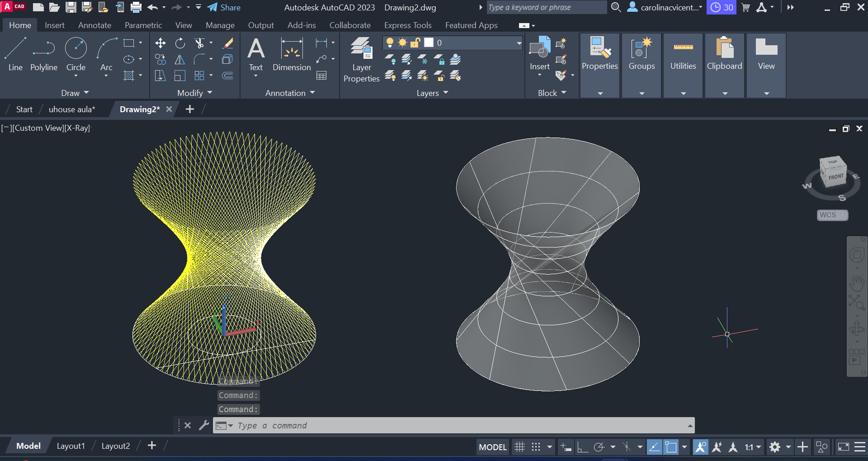Select the Polyline tool
This screenshot has height=461, width=868.
44,54
